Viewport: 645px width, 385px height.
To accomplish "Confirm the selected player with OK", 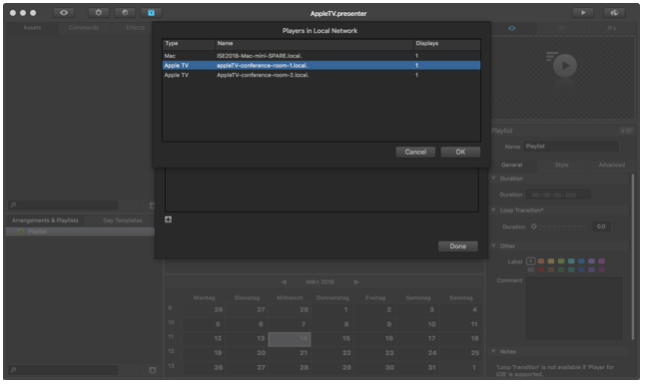I will 460,152.
